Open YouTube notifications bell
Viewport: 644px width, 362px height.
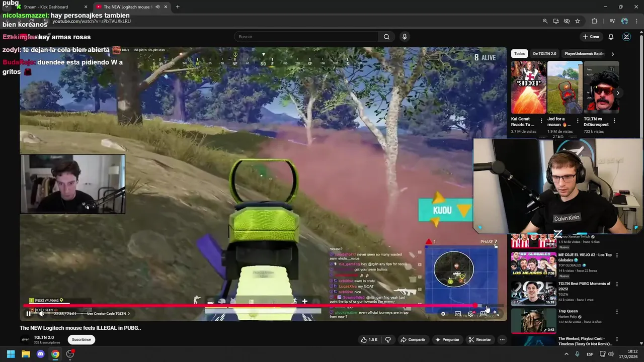coord(611,37)
